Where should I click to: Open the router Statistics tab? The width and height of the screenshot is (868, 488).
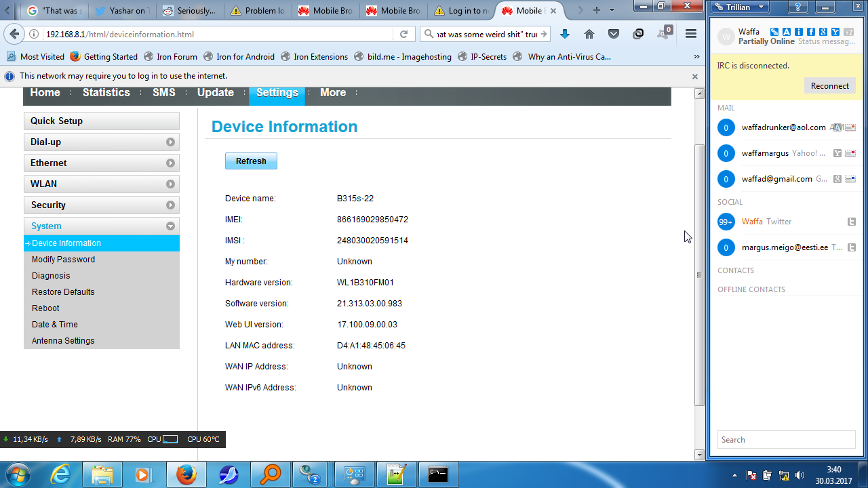106,93
